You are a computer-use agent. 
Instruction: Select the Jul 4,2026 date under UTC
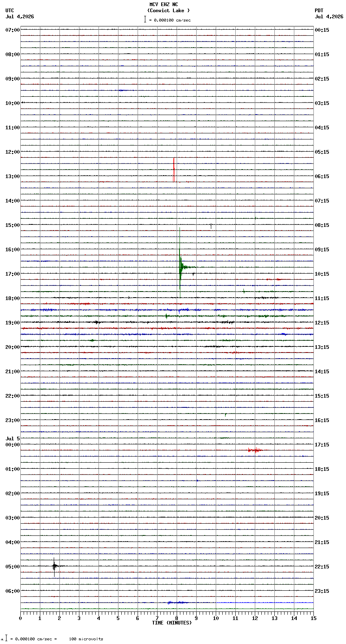(x=20, y=17)
